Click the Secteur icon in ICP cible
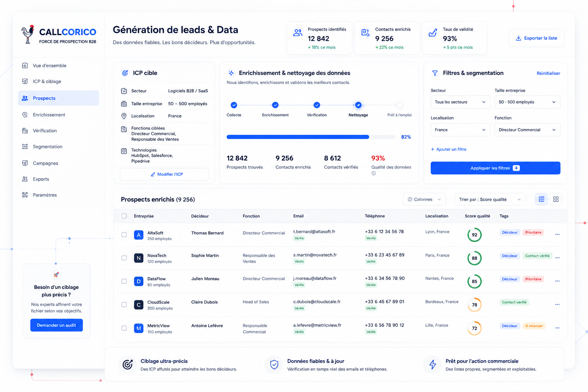The image size is (588, 392). [124, 91]
